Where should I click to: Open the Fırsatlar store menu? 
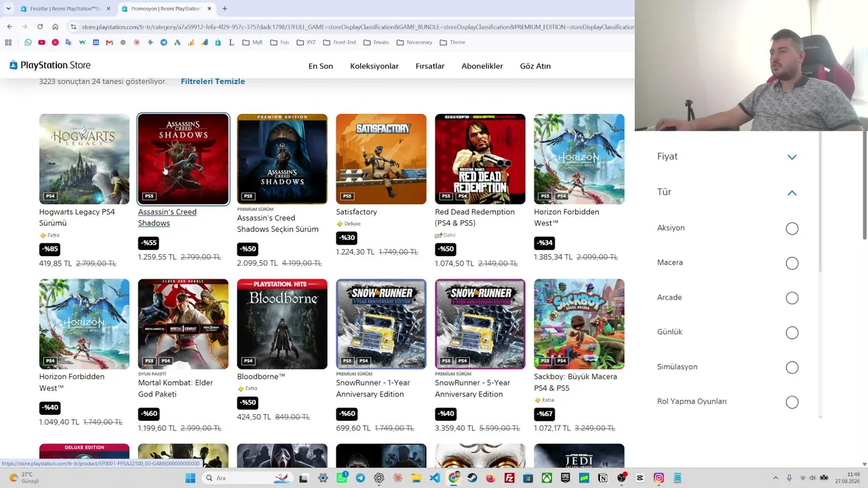(430, 66)
